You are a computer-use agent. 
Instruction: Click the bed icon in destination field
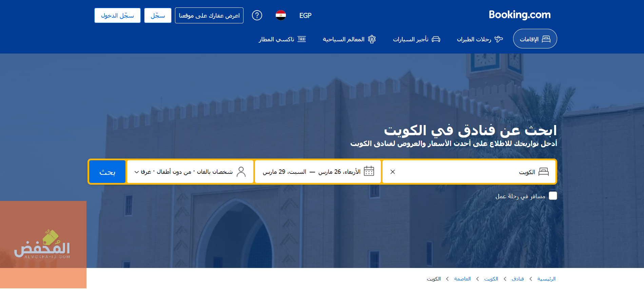(543, 172)
